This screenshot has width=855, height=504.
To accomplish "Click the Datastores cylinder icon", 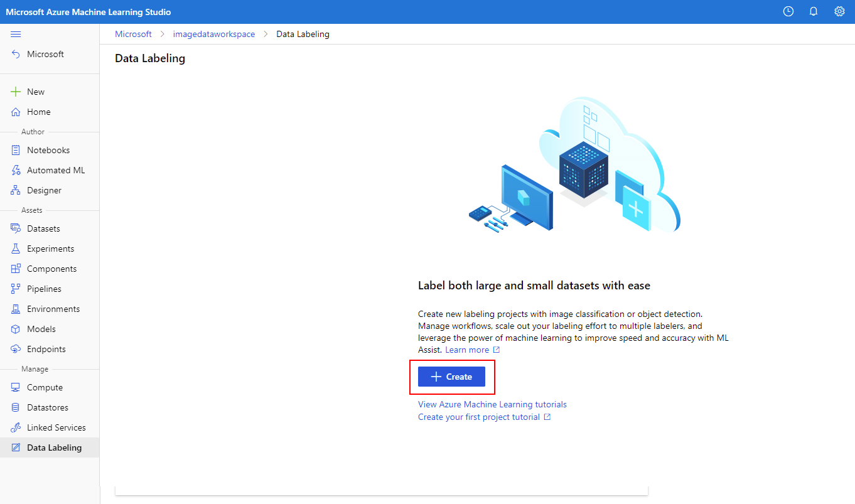I will click(x=16, y=407).
